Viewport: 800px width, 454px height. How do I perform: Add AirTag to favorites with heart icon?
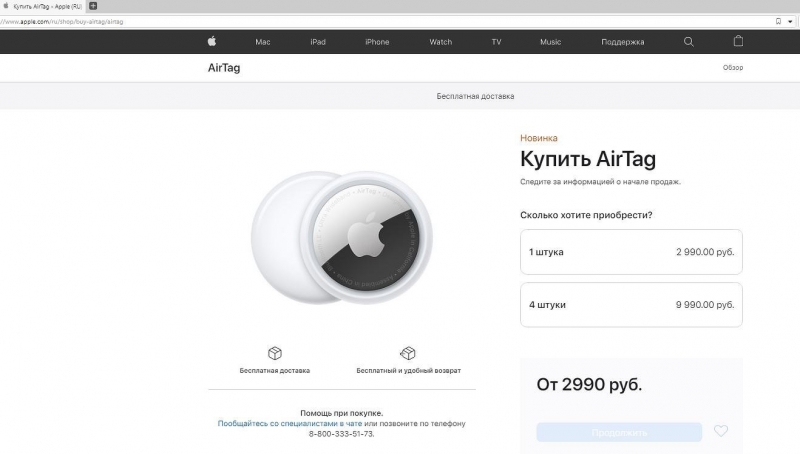[x=720, y=431]
